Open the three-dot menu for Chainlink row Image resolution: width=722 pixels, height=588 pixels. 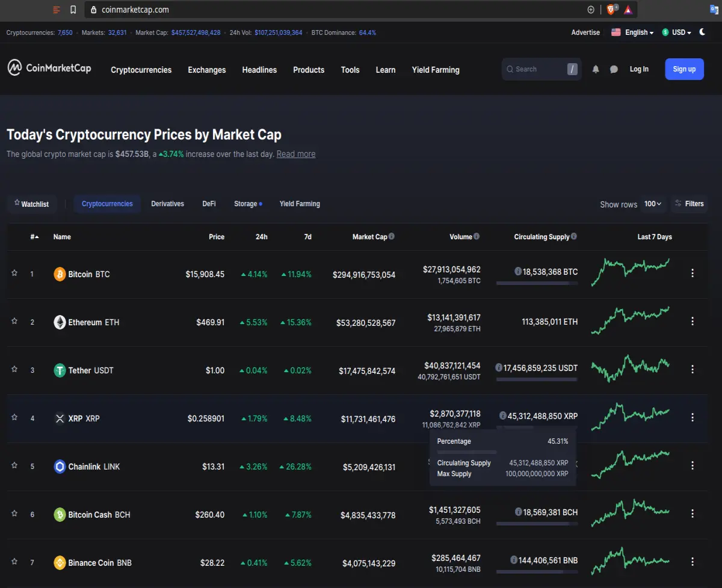point(692,465)
